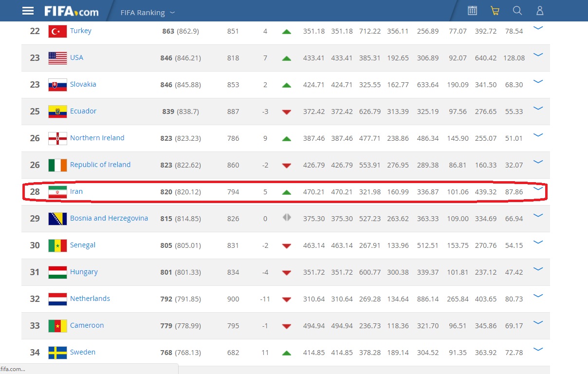Open the user account icon
This screenshot has height=374, width=588.
pos(540,11)
